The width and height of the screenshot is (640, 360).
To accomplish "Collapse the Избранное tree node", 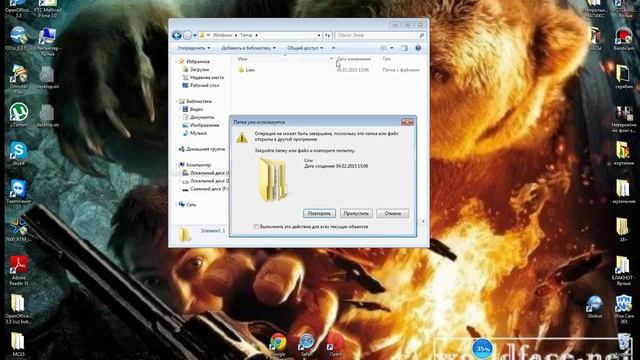I will coord(177,61).
